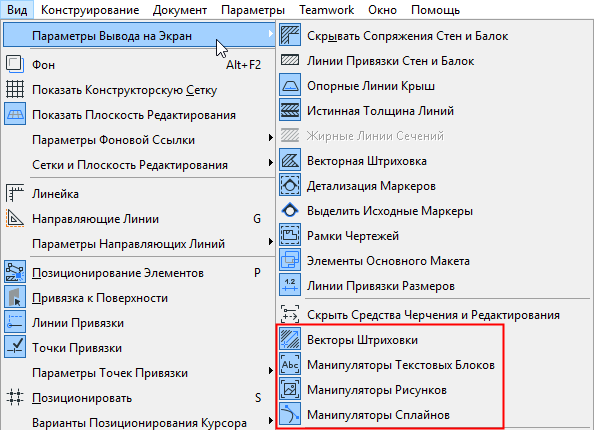This screenshot has width=594, height=430.
Task: Open the Параметры menu
Action: [x=253, y=9]
